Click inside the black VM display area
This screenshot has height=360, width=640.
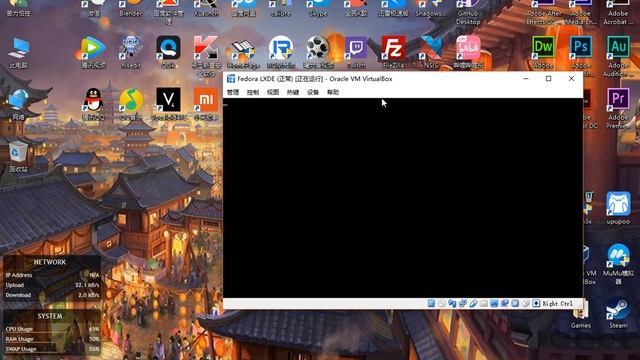403,198
